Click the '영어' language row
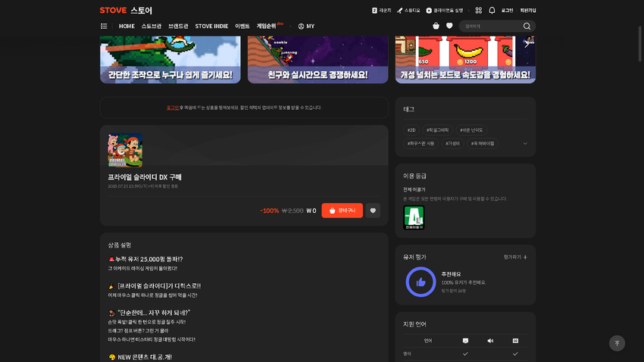Viewport: 644px width, 362px height. [x=465, y=354]
